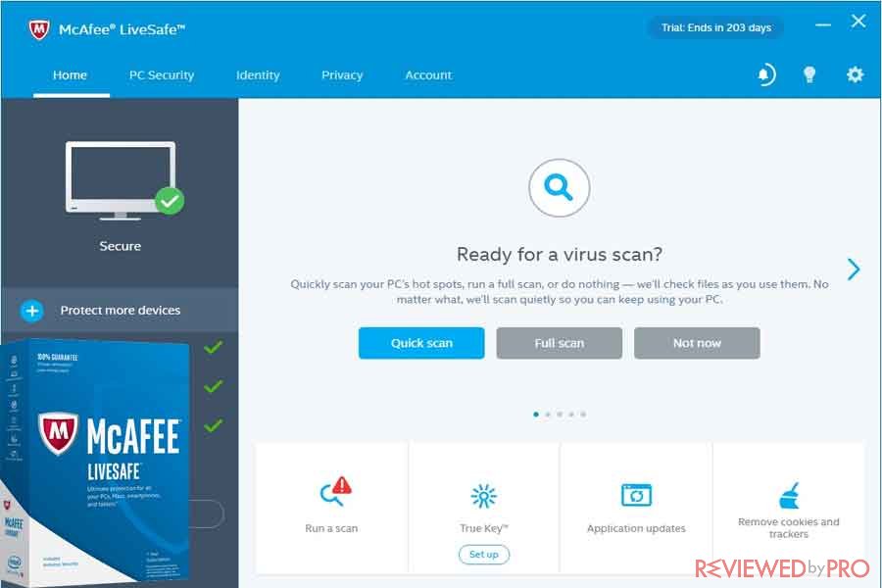Switch to the Home tab
The image size is (882, 588).
pyautogui.click(x=71, y=75)
